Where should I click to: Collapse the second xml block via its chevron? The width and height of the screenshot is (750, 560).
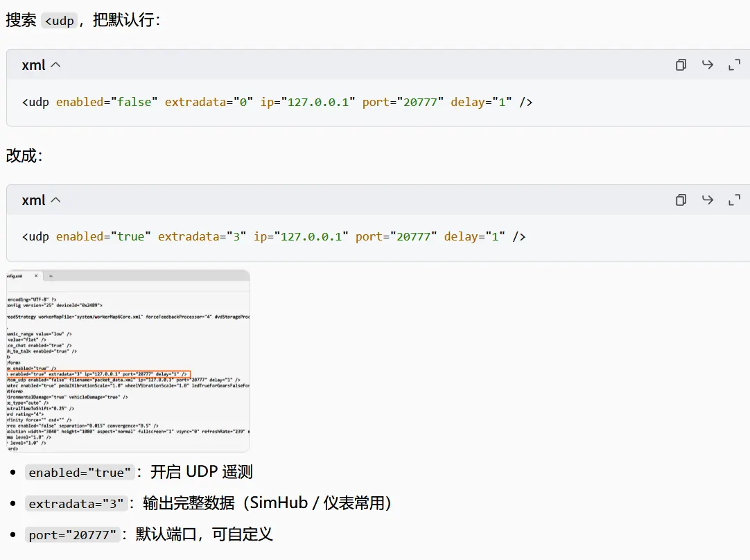pos(55,200)
